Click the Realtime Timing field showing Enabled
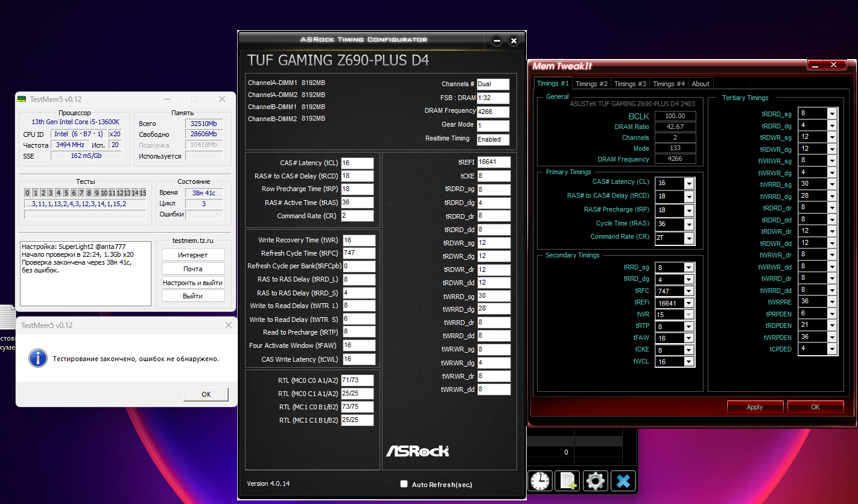The height and width of the screenshot is (504, 858). (493, 139)
